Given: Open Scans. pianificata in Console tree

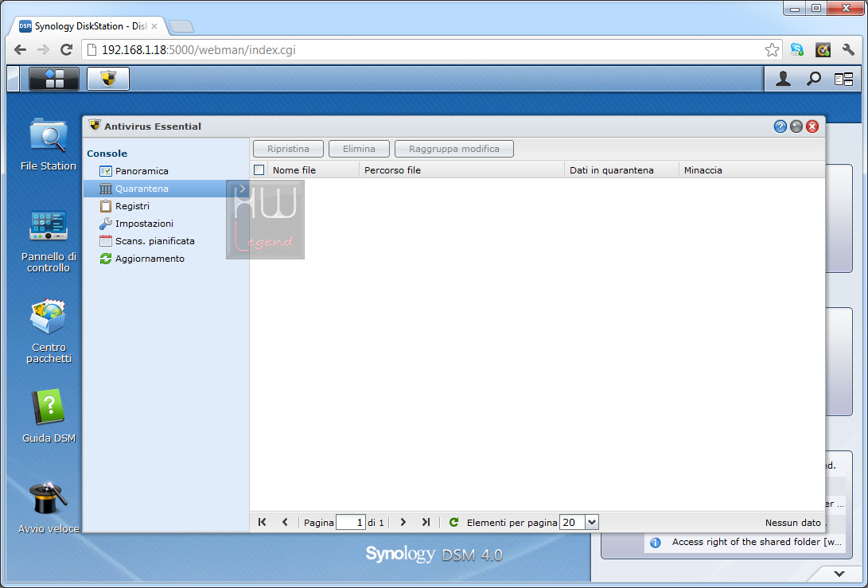Looking at the screenshot, I should coord(146,241).
